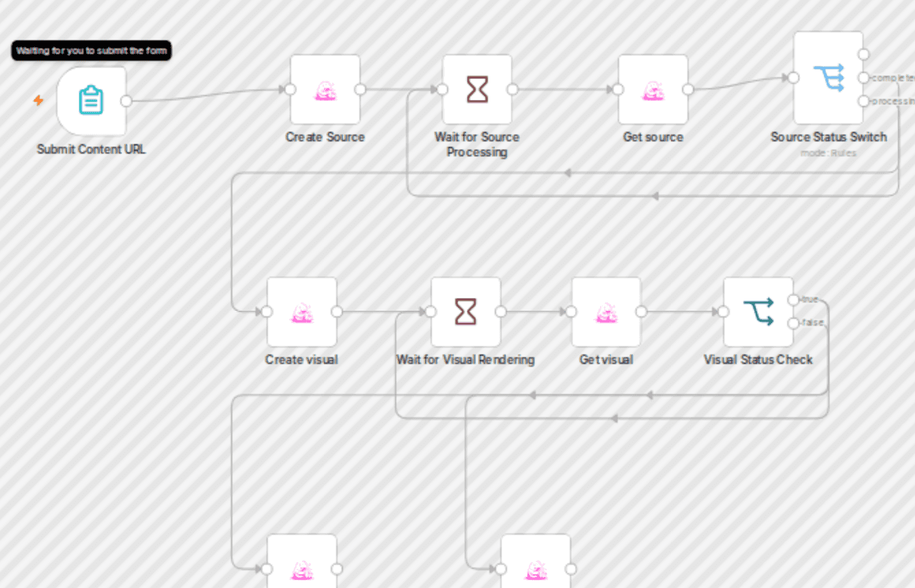915x588 pixels.
Task: Click the input connector of Source Status Switch
Action: click(x=793, y=78)
